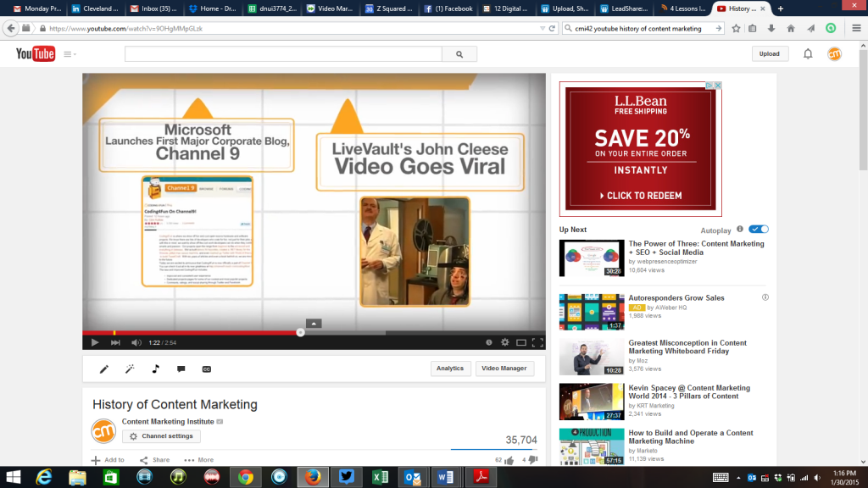Viewport: 868px width, 488px height.
Task: Switch to the Inbox (35) browser tab
Action: click(x=153, y=8)
